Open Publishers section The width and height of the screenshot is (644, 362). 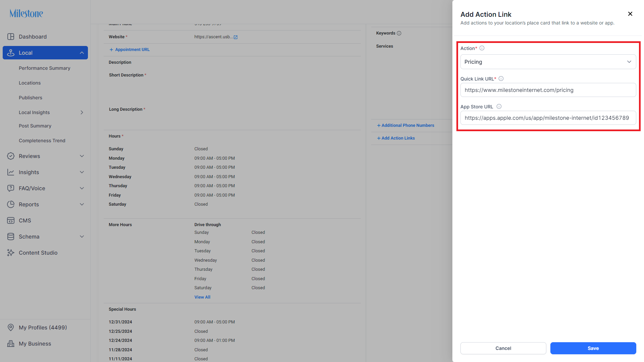click(31, 98)
